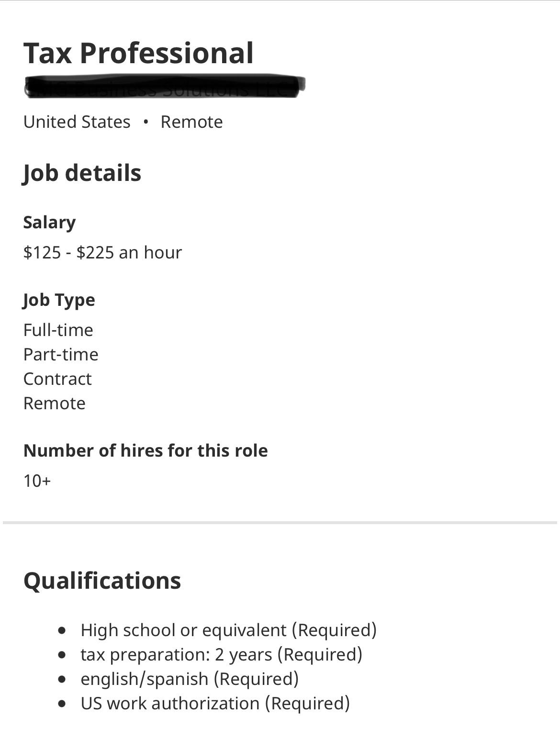This screenshot has height=751, width=560.
Task: Click the divider line above Qualifications
Action: coord(280,523)
